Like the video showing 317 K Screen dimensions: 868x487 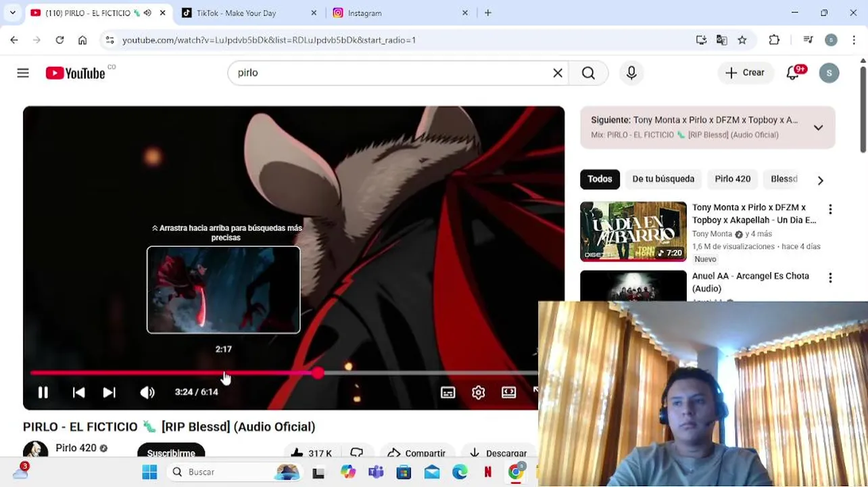[311, 453]
